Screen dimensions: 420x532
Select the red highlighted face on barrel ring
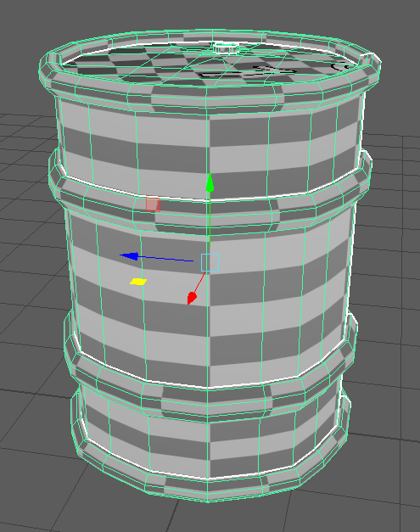click(x=153, y=205)
